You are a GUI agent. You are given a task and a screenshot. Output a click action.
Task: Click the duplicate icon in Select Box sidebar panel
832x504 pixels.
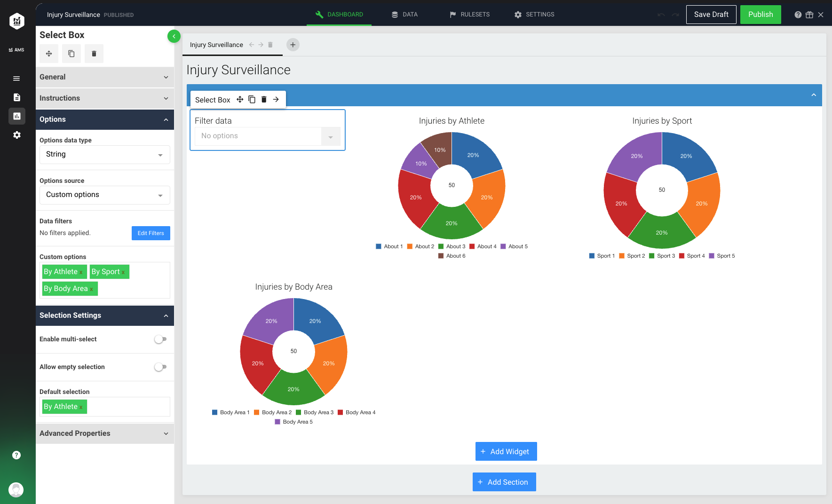(x=71, y=54)
